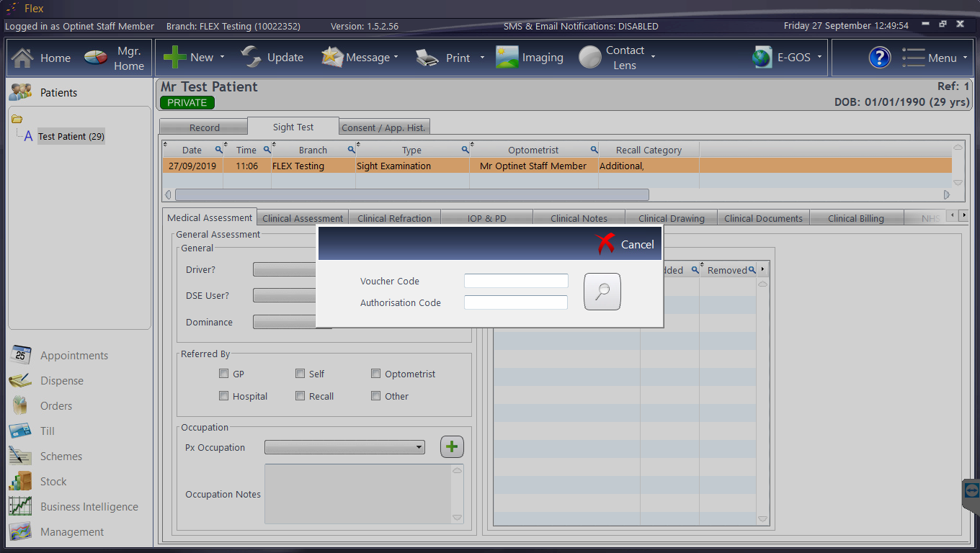Open the Appointments section
The height and width of the screenshot is (553, 980).
[x=73, y=355]
